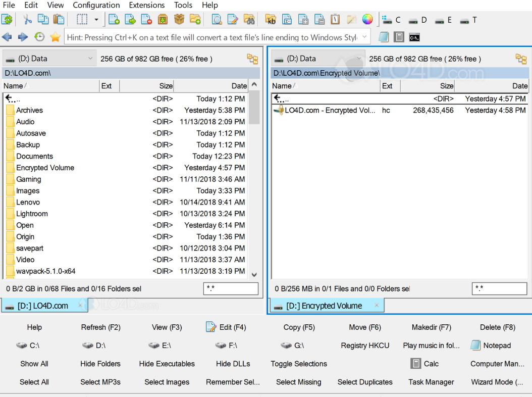Click the left panel filter input field

(231, 289)
